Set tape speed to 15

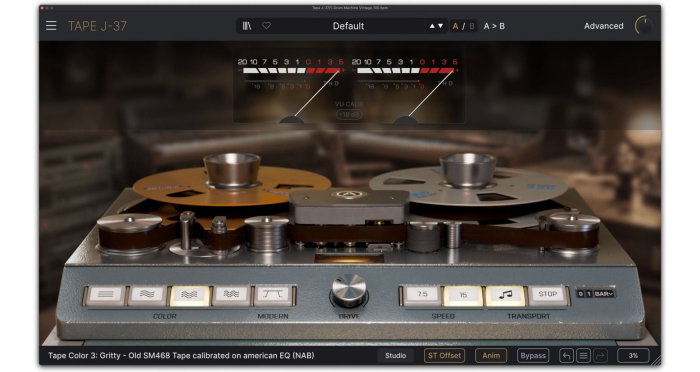pos(463,295)
